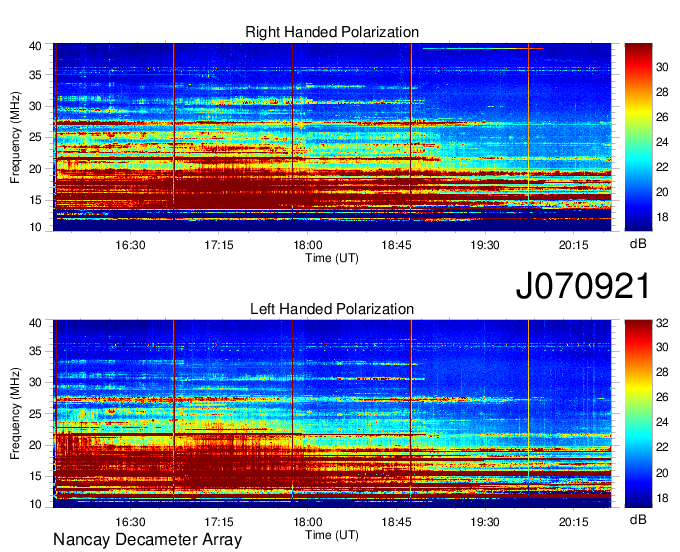
Task: Click the 25 MHz tick in top panel
Action: pos(36,138)
